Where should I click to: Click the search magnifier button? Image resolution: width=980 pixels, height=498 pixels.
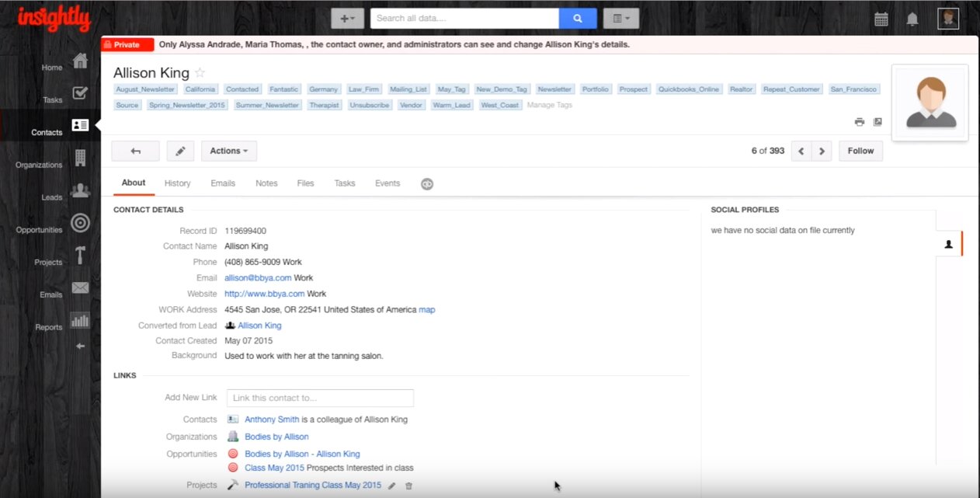coord(578,19)
